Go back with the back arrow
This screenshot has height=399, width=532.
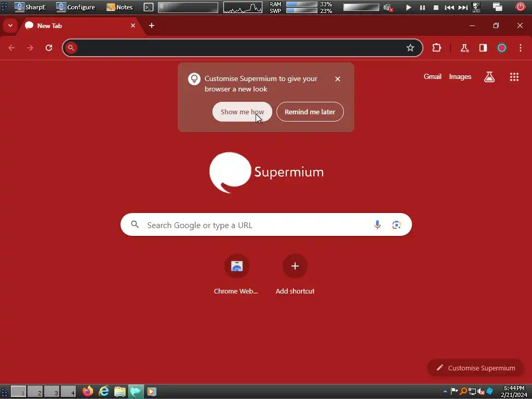11,48
